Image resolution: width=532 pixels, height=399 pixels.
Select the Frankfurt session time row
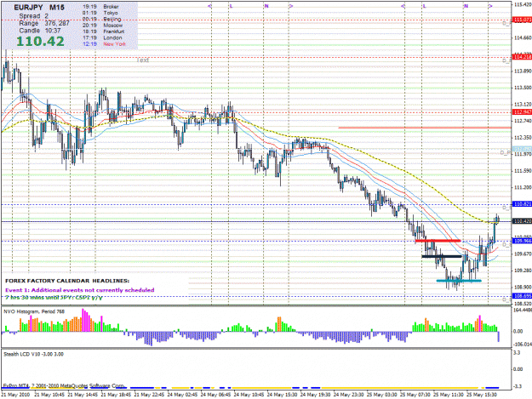point(104,31)
